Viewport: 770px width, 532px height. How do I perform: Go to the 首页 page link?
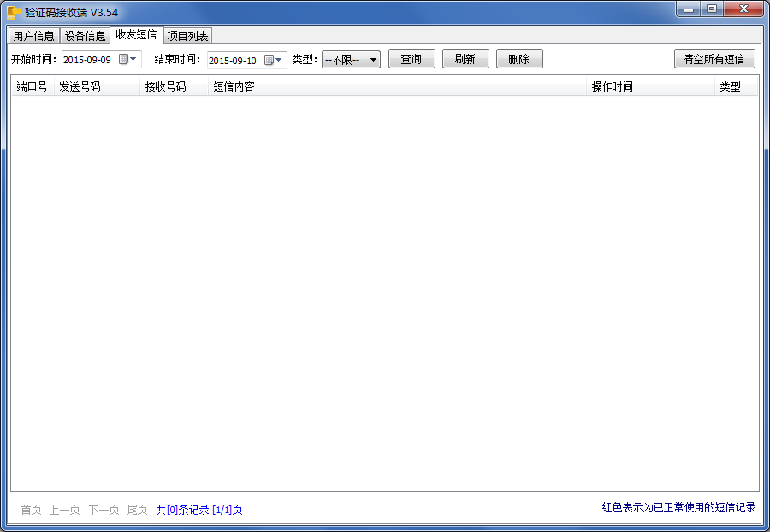click(x=31, y=510)
